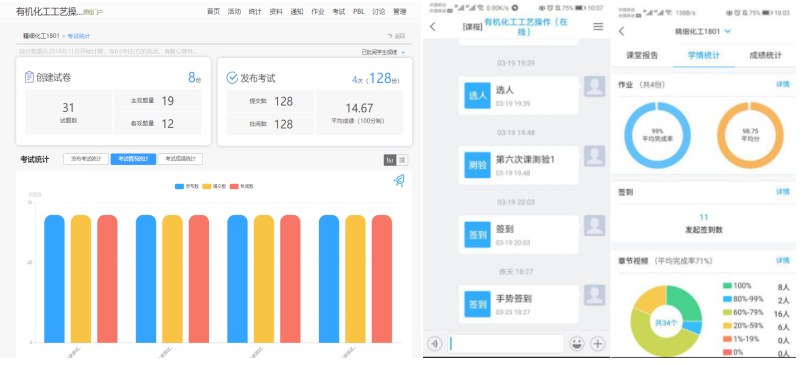Open 详情 for the 章节视频 section

click(782, 261)
